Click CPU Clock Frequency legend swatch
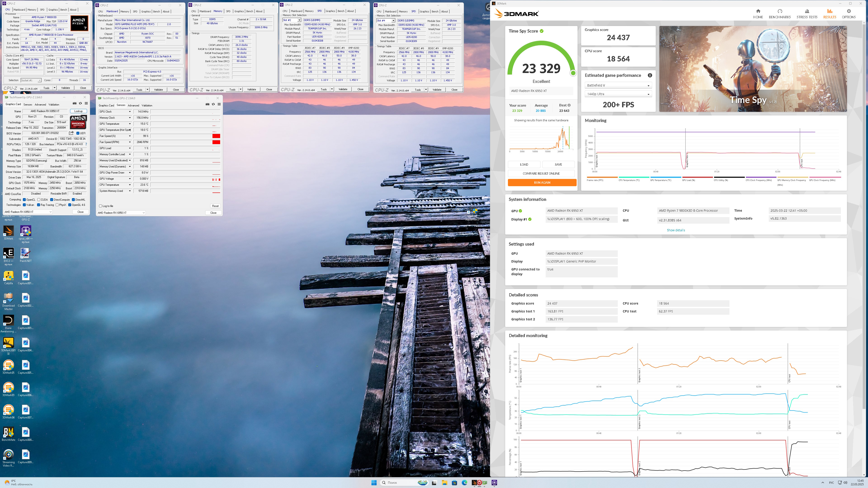 [x=761, y=177]
